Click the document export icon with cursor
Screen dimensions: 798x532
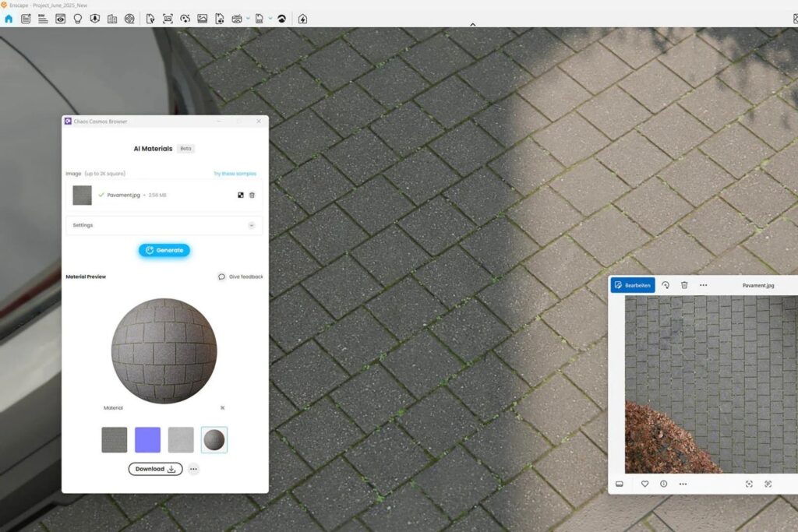coord(150,19)
